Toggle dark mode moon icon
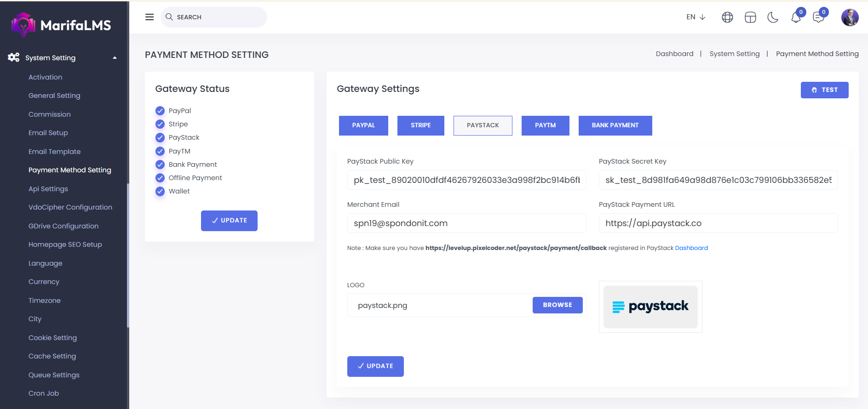The width and height of the screenshot is (868, 409). [773, 17]
